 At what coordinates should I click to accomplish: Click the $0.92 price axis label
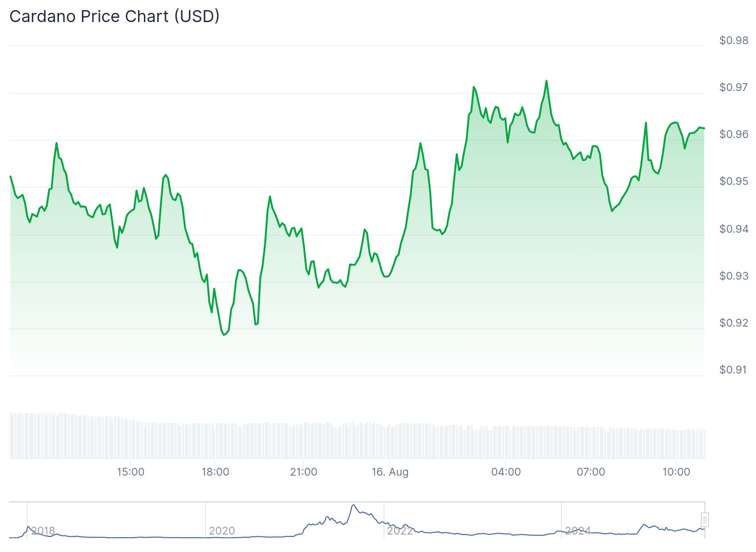click(x=734, y=323)
